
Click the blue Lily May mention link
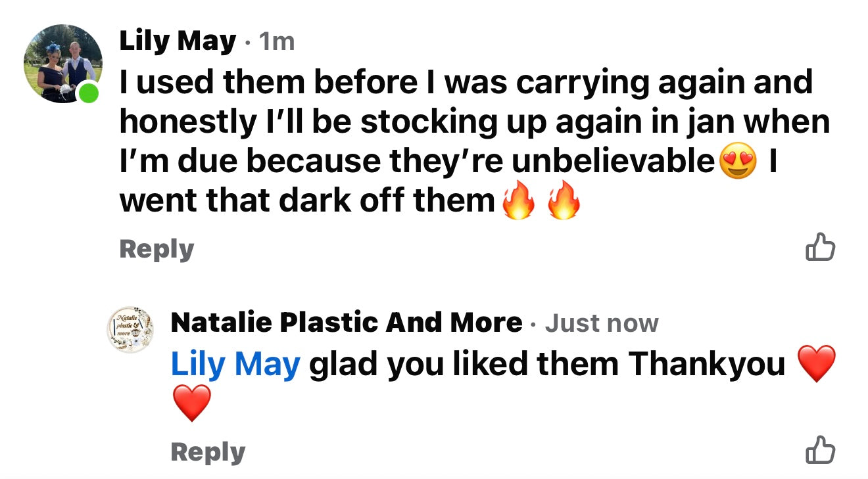tap(235, 365)
